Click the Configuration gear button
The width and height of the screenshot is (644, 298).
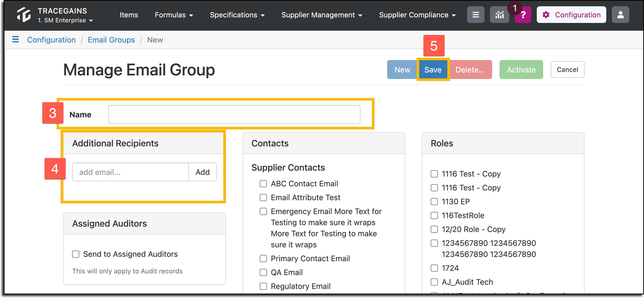(x=571, y=15)
